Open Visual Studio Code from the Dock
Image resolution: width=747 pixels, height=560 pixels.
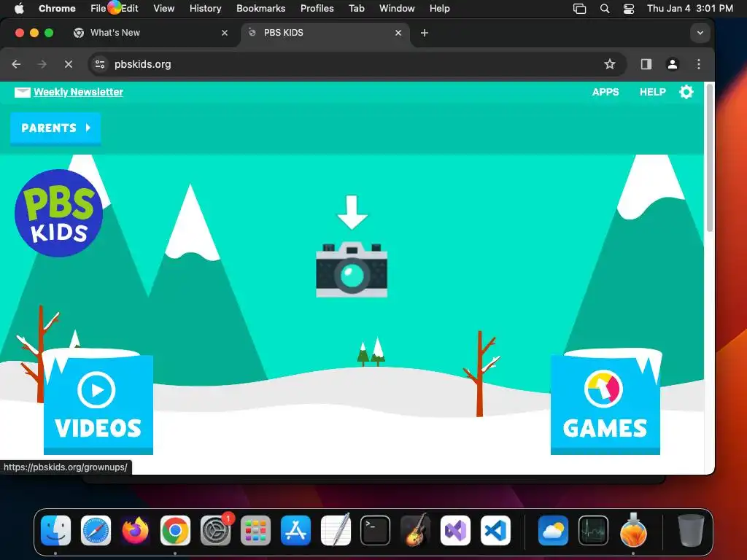[495, 531]
